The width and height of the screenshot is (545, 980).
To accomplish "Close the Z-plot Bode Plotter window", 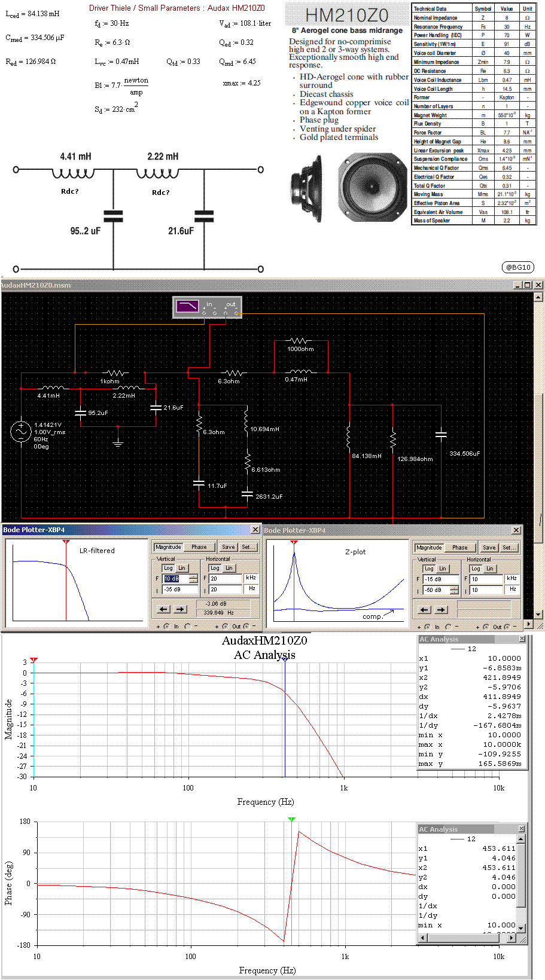I will click(516, 530).
